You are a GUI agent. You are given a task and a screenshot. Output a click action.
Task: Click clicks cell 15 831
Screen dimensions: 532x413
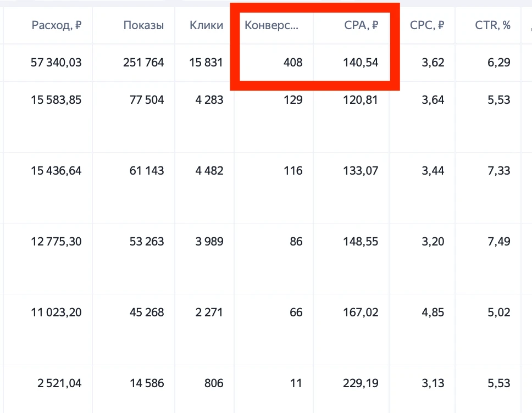pos(206,63)
